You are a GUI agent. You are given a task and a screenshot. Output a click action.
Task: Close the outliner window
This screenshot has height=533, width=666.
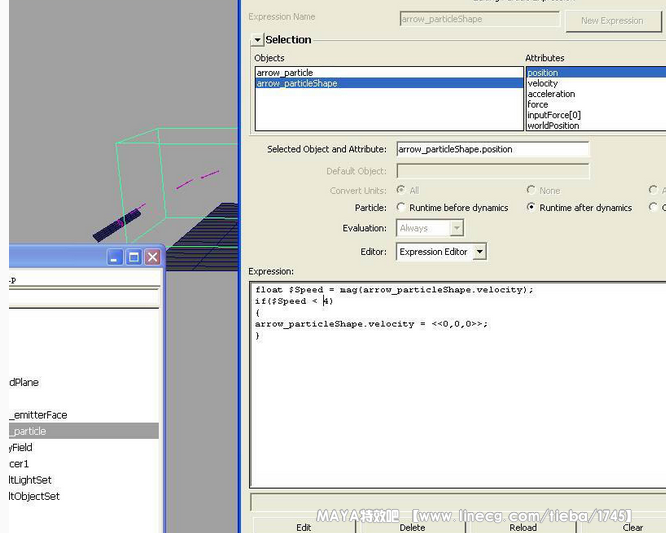click(152, 257)
